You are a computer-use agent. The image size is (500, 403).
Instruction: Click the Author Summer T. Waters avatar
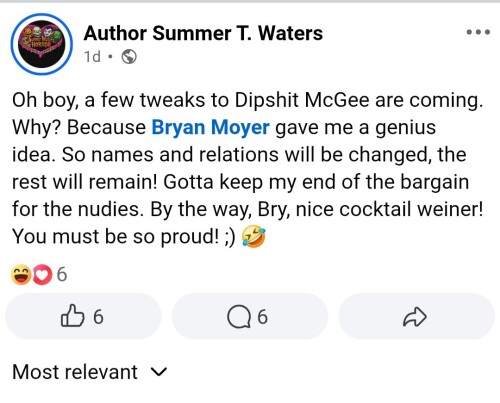coord(42,44)
